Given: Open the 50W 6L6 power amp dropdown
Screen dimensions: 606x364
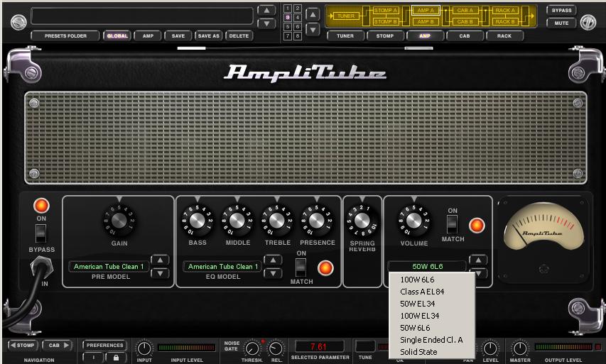Looking at the screenshot, I should (427, 266).
